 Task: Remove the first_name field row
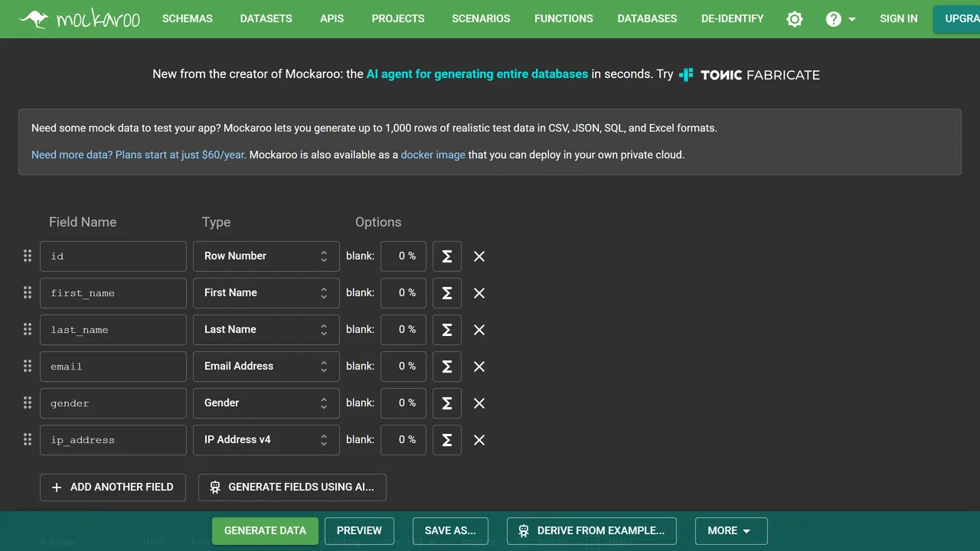click(479, 293)
